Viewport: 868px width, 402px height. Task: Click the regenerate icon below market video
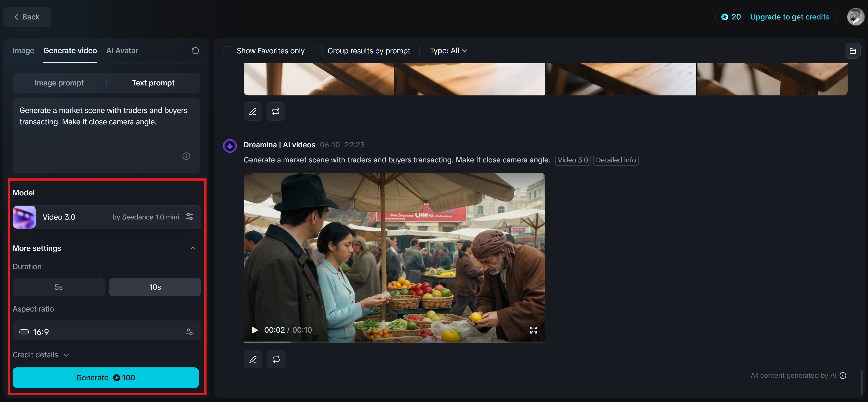[x=276, y=359]
